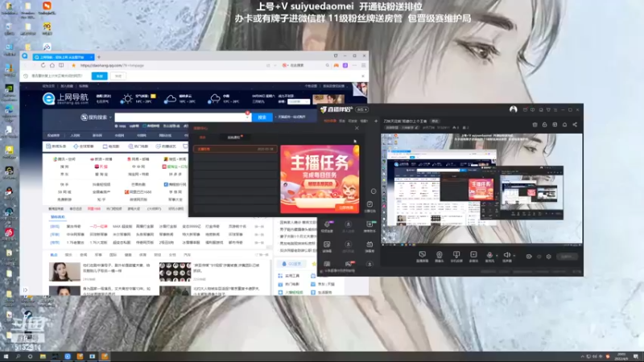Click the blue 搜索 button on navigation page
The width and height of the screenshot is (644, 362).
262,117
